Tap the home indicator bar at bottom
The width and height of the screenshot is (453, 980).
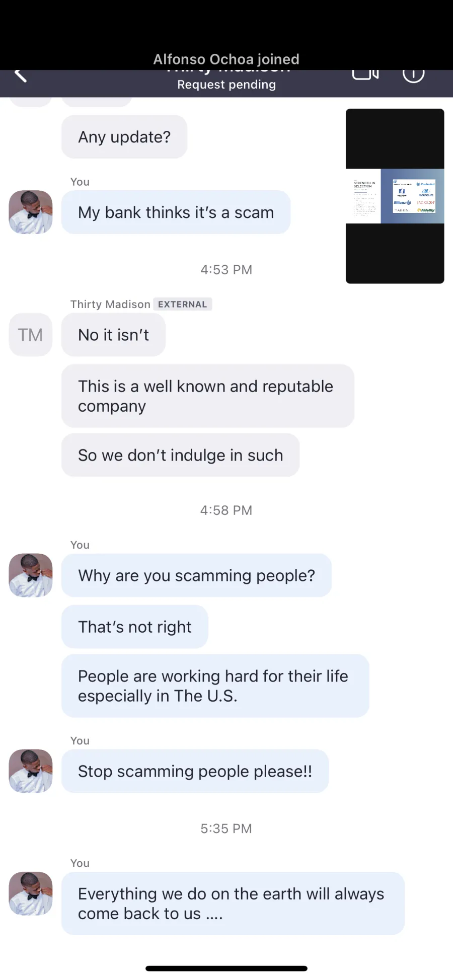[x=226, y=968]
